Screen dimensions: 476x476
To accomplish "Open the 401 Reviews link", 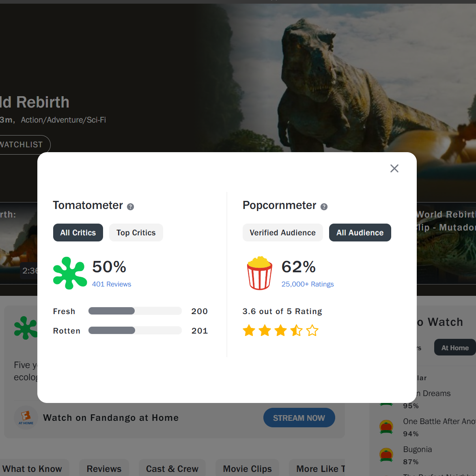I will point(112,284).
